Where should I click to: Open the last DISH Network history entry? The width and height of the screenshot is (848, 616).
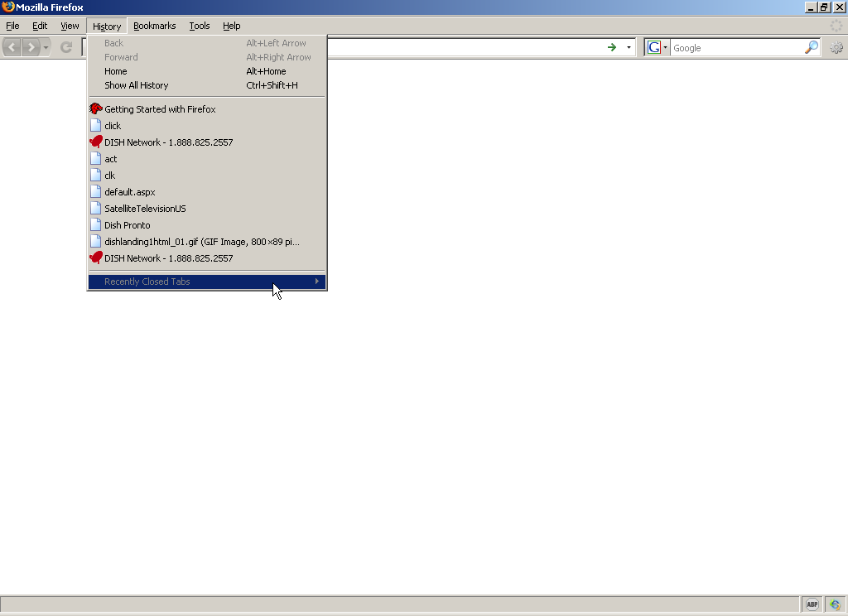pos(206,258)
